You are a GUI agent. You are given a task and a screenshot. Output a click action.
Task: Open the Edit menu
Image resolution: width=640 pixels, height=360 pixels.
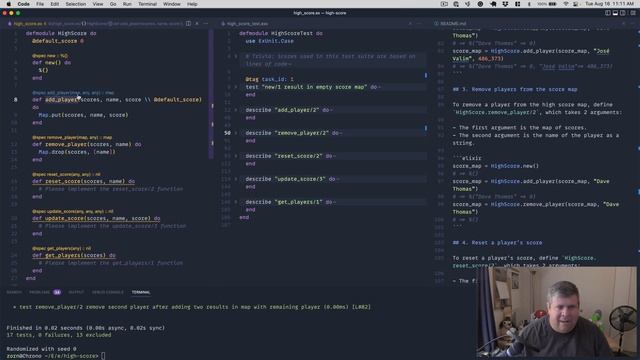[55, 4]
